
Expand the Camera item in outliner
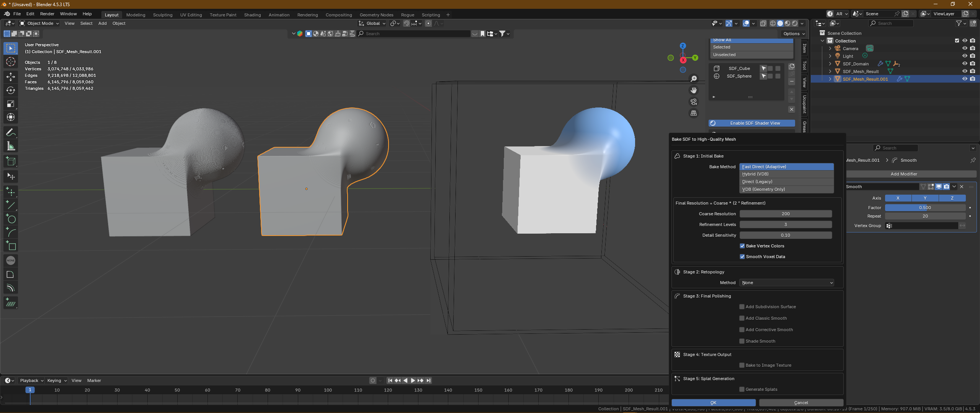click(830, 49)
